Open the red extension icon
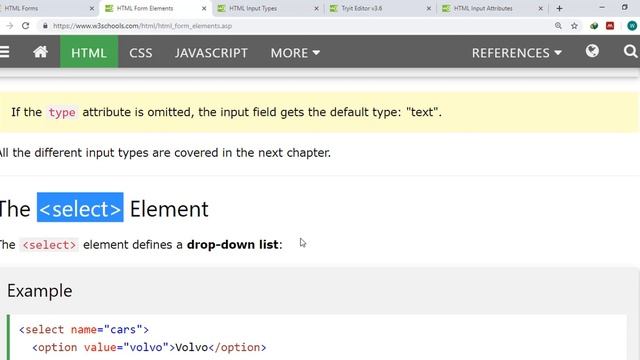 click(610, 26)
